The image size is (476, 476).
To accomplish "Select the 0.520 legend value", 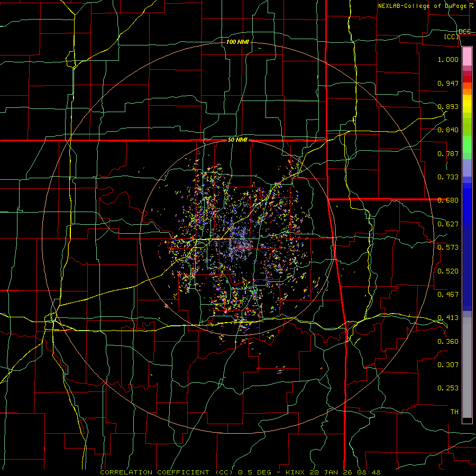I will 448,271.
